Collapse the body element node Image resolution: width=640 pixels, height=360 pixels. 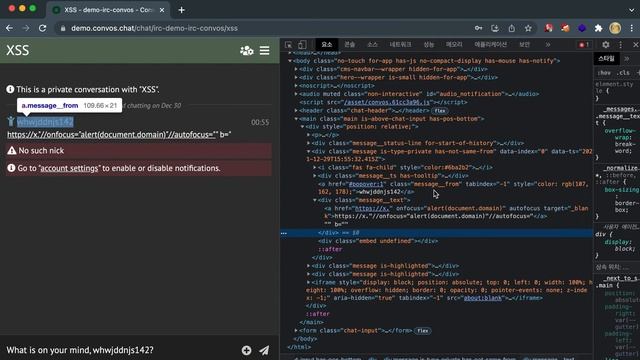[290, 61]
